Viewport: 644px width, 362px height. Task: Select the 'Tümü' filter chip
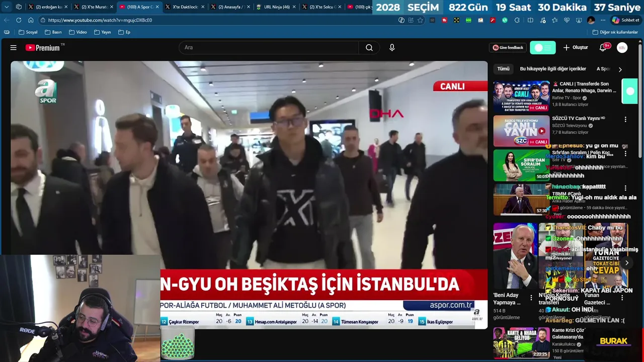pyautogui.click(x=503, y=69)
